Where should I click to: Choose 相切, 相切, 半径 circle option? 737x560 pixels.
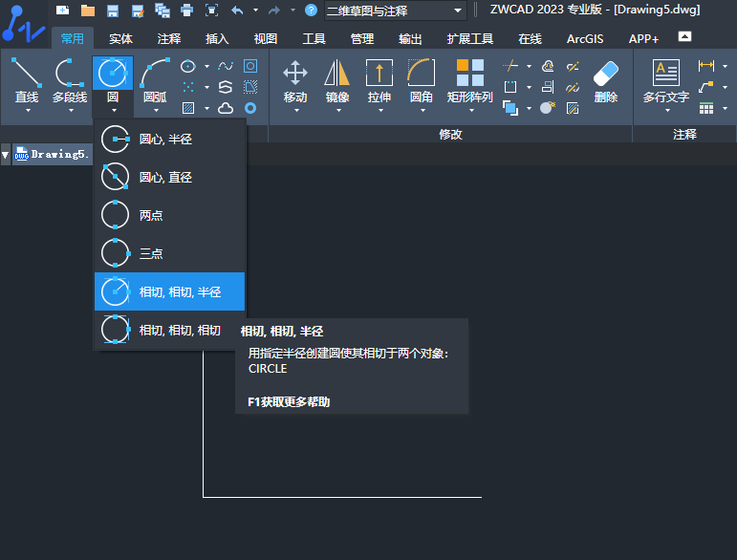point(170,291)
